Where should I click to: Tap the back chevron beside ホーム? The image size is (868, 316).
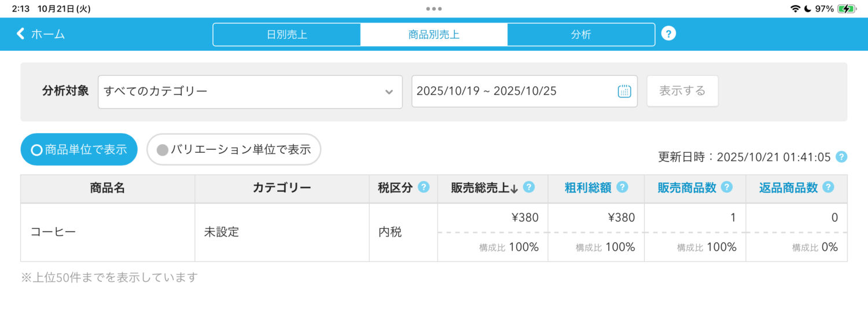click(21, 34)
